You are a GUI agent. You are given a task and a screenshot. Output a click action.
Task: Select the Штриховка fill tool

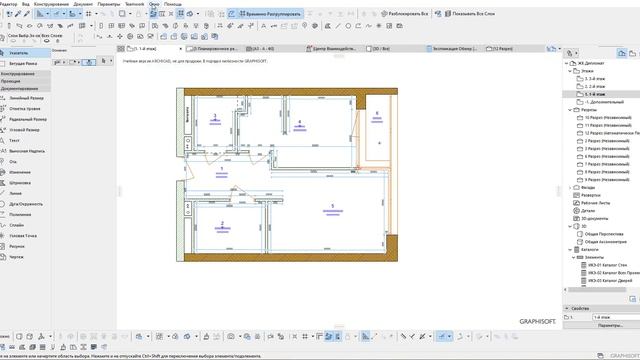(x=24, y=183)
